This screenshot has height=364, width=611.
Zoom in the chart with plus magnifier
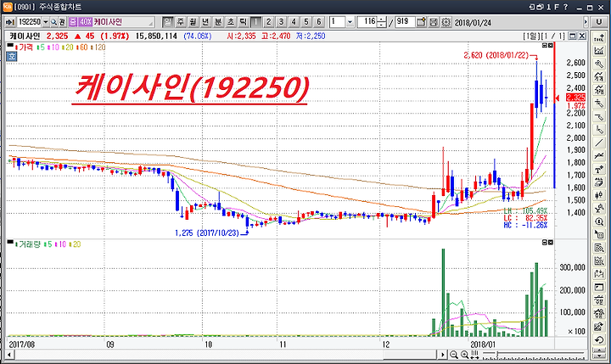(464, 355)
